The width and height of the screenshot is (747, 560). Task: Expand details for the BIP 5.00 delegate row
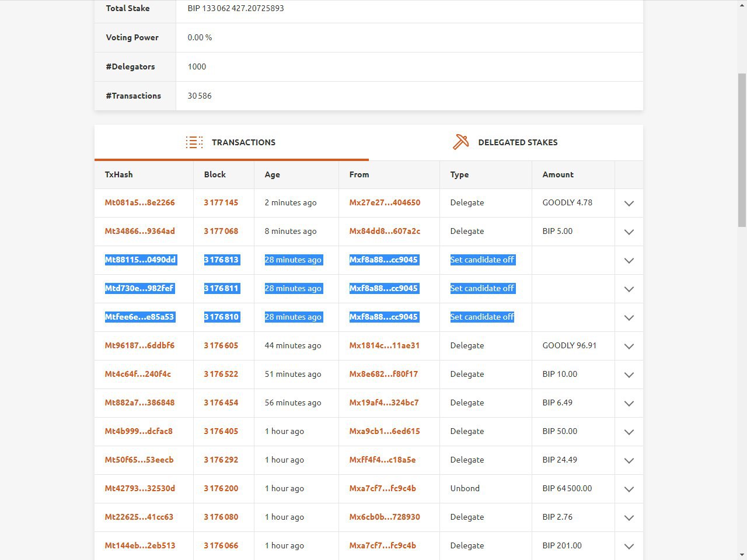click(629, 232)
